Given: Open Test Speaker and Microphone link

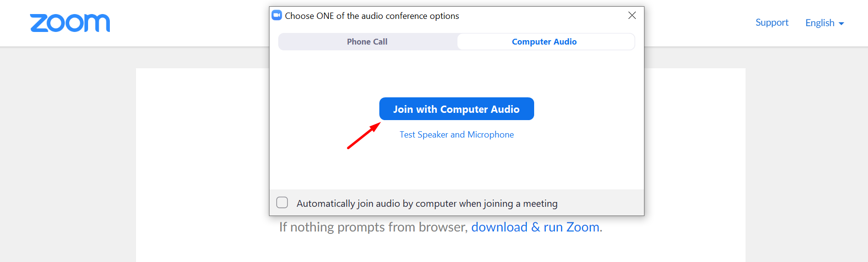Looking at the screenshot, I should pyautogui.click(x=456, y=135).
